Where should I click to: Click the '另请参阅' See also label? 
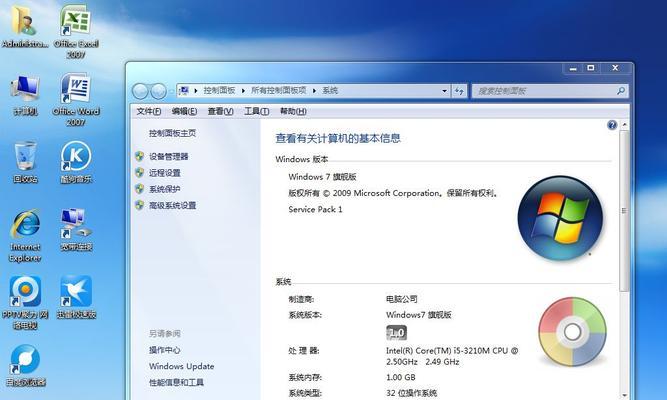coord(165,334)
